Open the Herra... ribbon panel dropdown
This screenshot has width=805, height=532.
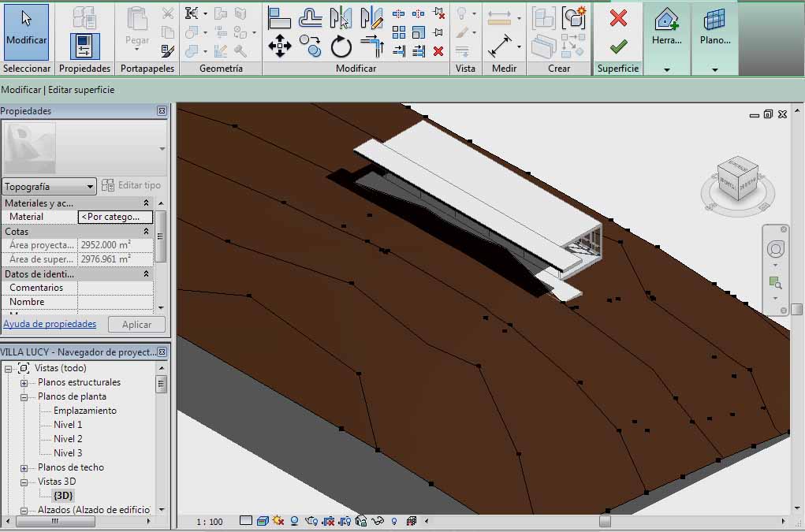click(x=666, y=70)
